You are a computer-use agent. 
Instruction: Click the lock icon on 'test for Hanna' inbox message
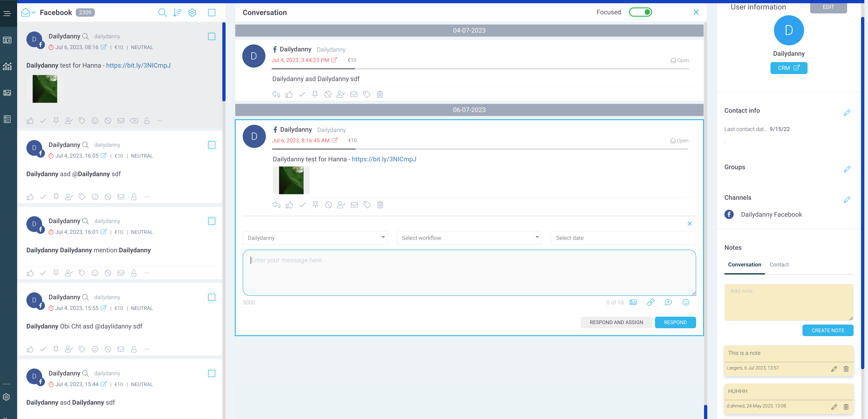pyautogui.click(x=147, y=121)
